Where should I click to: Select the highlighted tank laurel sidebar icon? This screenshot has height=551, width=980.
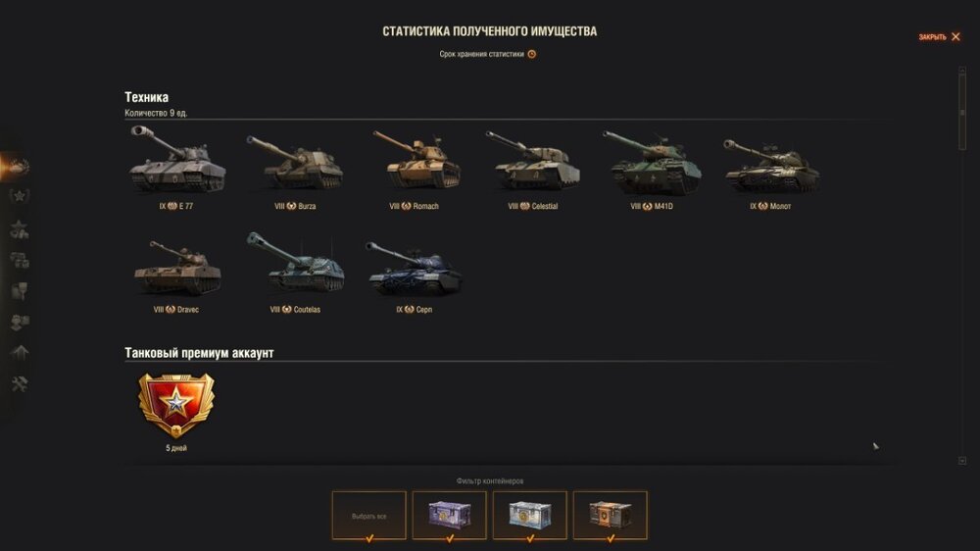point(17,166)
